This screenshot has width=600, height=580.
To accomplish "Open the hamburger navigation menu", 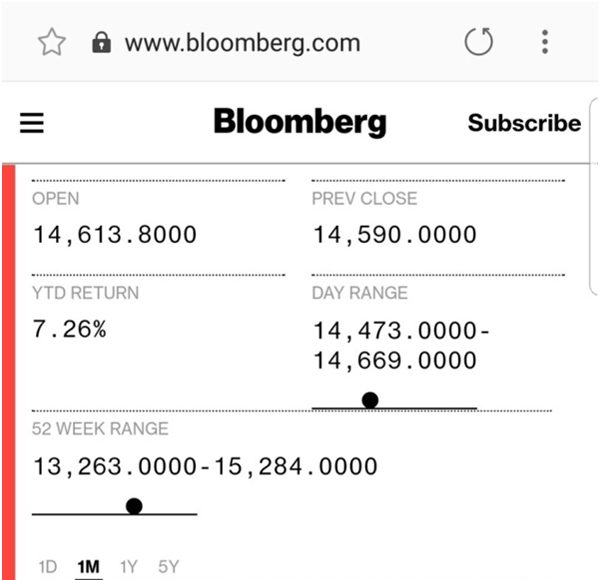I will tap(32, 123).
